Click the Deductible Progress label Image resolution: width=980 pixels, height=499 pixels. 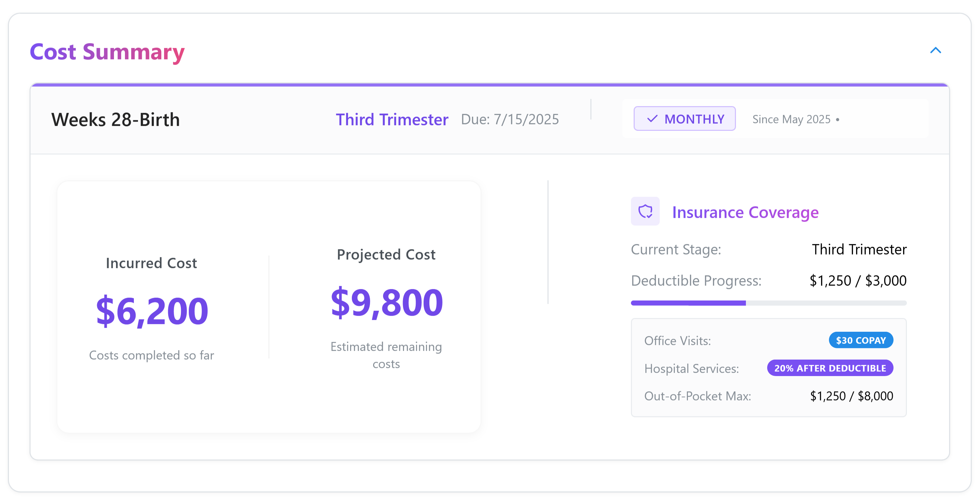(696, 281)
